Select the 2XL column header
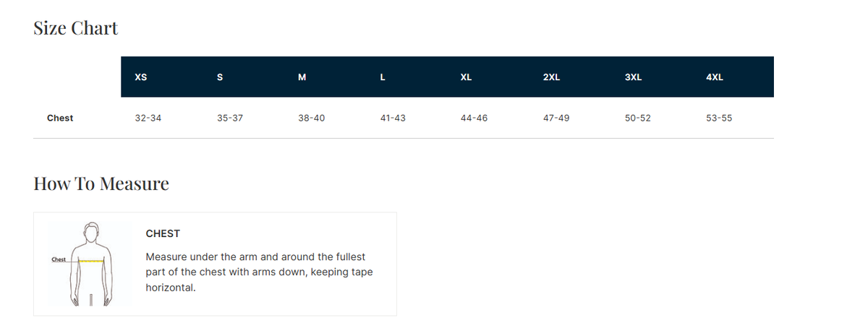 tap(551, 77)
